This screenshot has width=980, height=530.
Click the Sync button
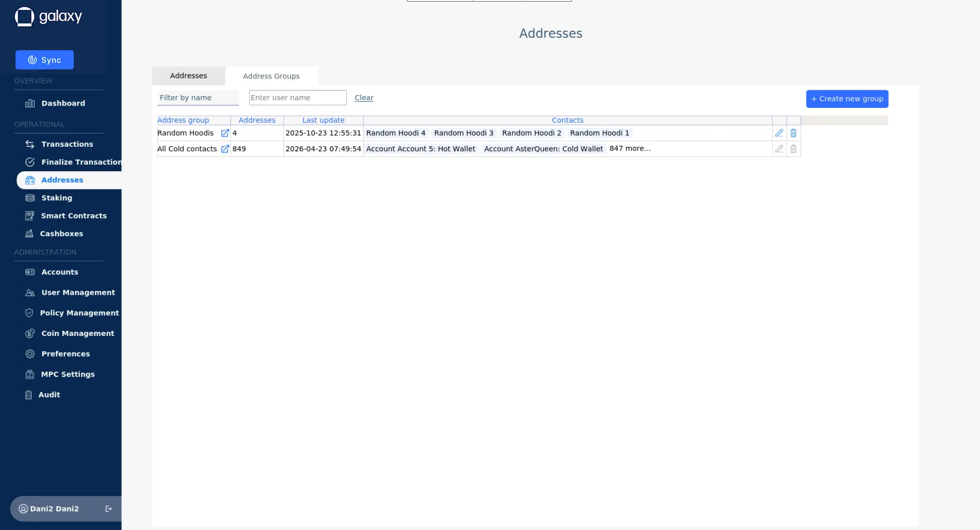click(x=44, y=60)
